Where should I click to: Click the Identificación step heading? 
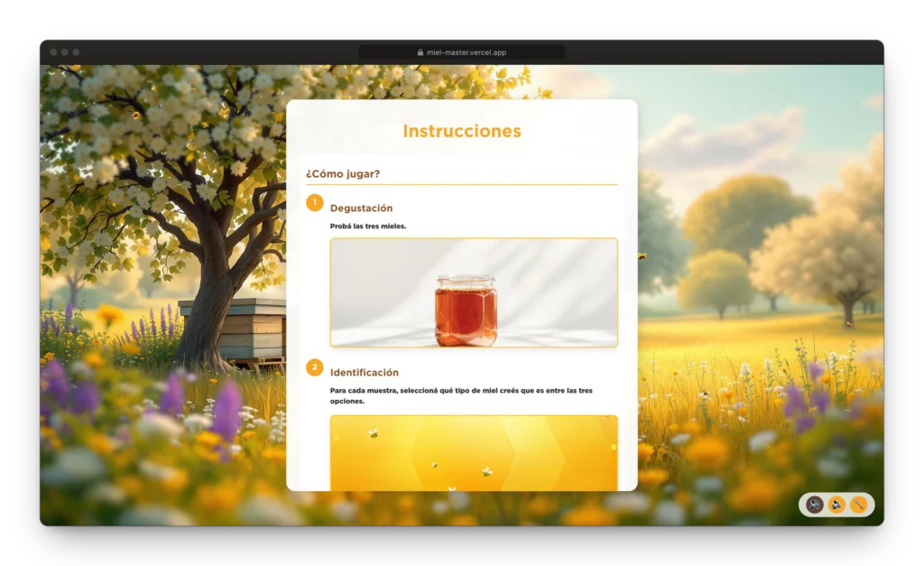pyautogui.click(x=365, y=373)
